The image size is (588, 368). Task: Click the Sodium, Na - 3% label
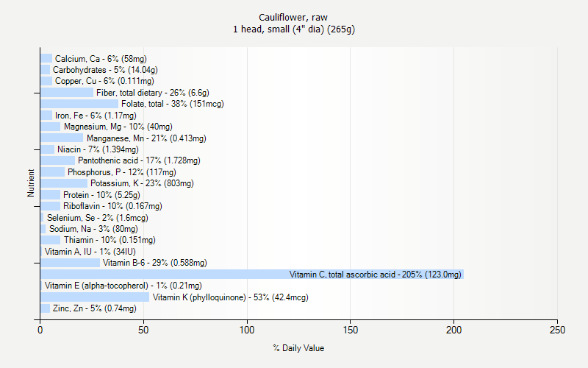tap(93, 229)
